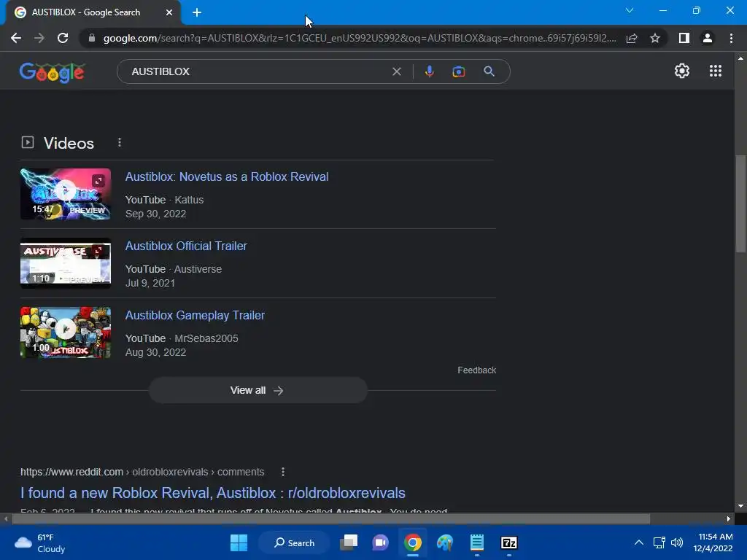Image resolution: width=747 pixels, height=560 pixels.
Task: Bookmark this page with star icon
Action: (x=655, y=38)
